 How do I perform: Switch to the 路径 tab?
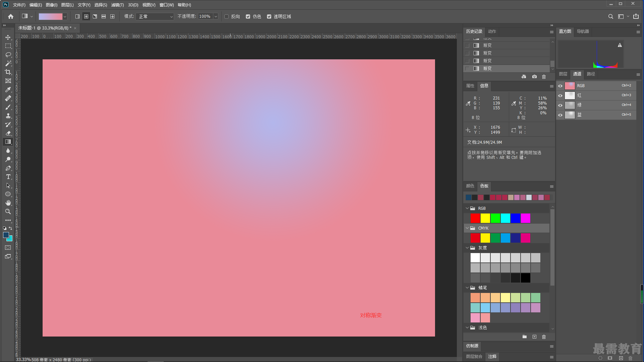coord(591,74)
